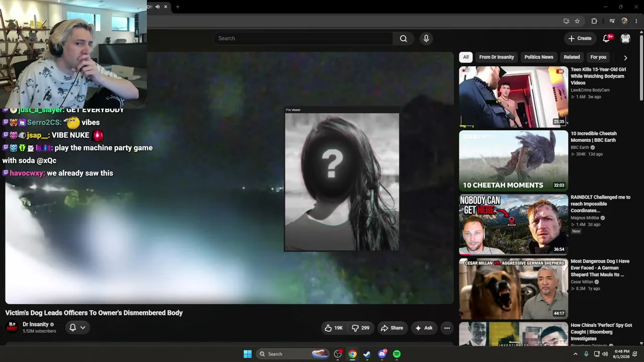Image resolution: width=644 pixels, height=362 pixels.
Task: Select the All filter chip
Action: tap(466, 57)
